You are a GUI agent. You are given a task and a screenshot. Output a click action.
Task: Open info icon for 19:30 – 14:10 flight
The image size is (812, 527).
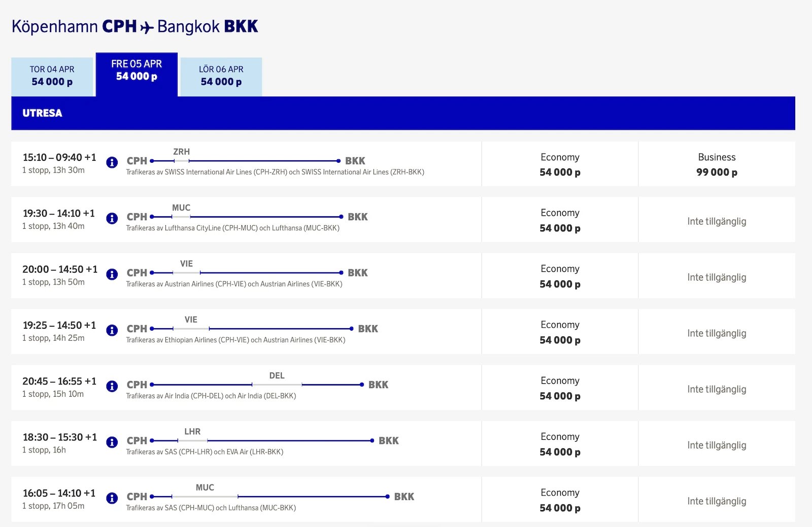112,218
